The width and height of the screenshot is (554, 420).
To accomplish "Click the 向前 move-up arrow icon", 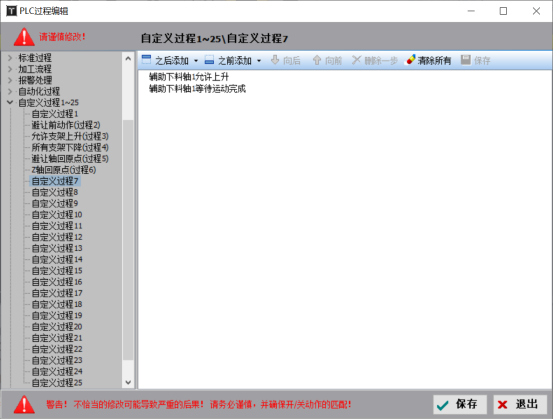I will (x=317, y=60).
